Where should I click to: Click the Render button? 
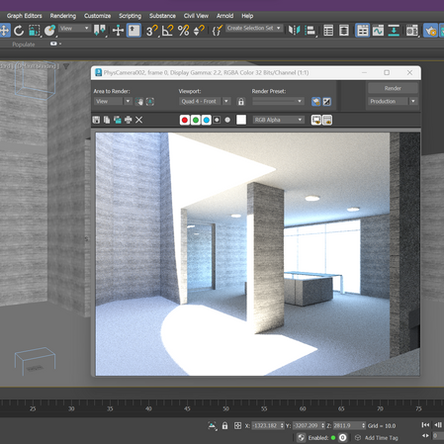393,88
